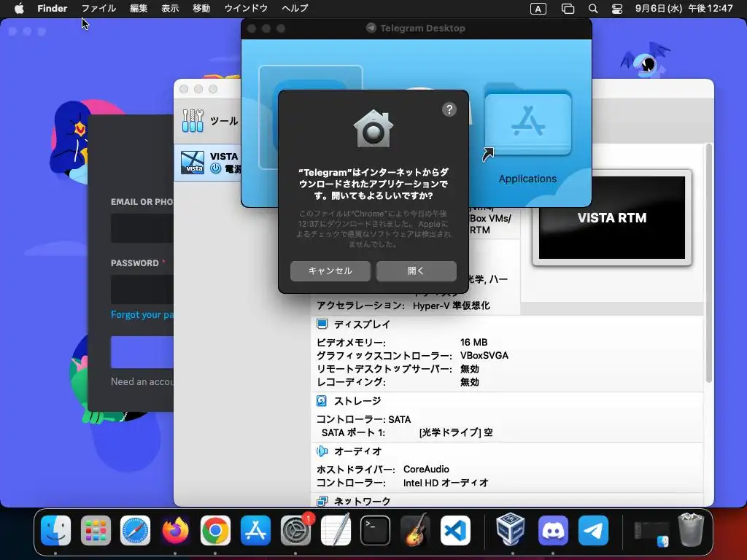This screenshot has width=747, height=560.
Task: Click the ネットワーク section heading
Action: click(362, 501)
